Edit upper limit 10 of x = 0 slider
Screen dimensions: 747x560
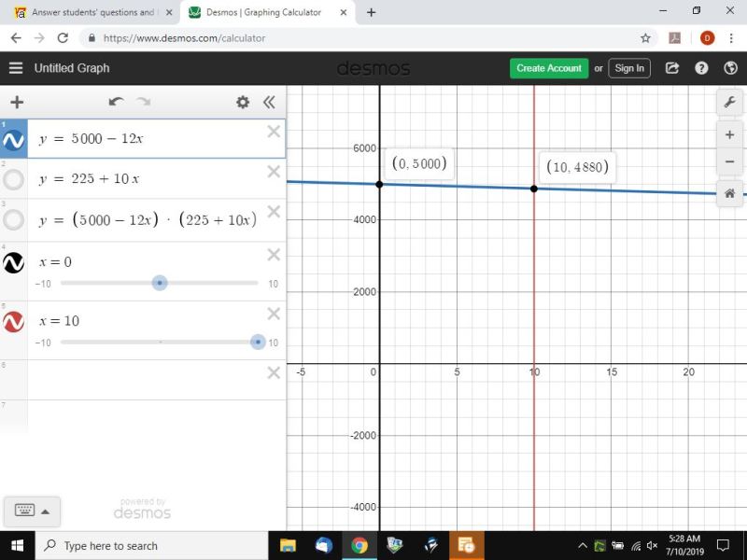point(273,284)
